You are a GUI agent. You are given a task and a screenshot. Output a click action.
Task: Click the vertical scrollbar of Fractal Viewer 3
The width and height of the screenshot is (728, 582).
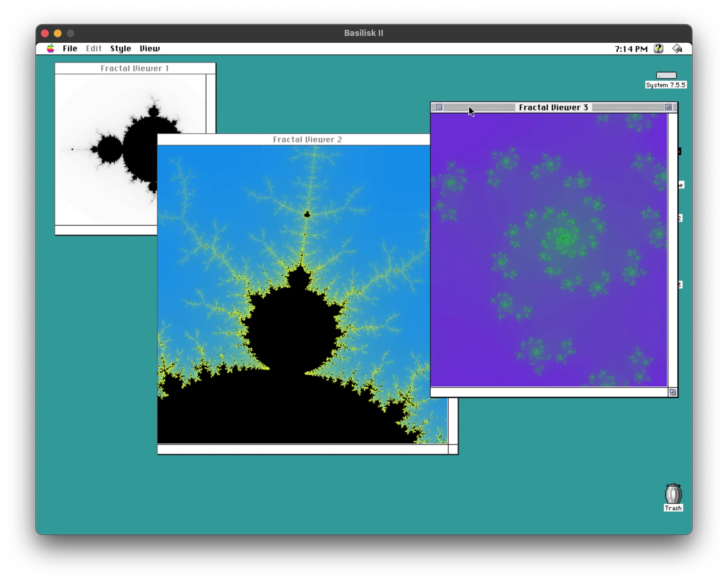tap(673, 250)
